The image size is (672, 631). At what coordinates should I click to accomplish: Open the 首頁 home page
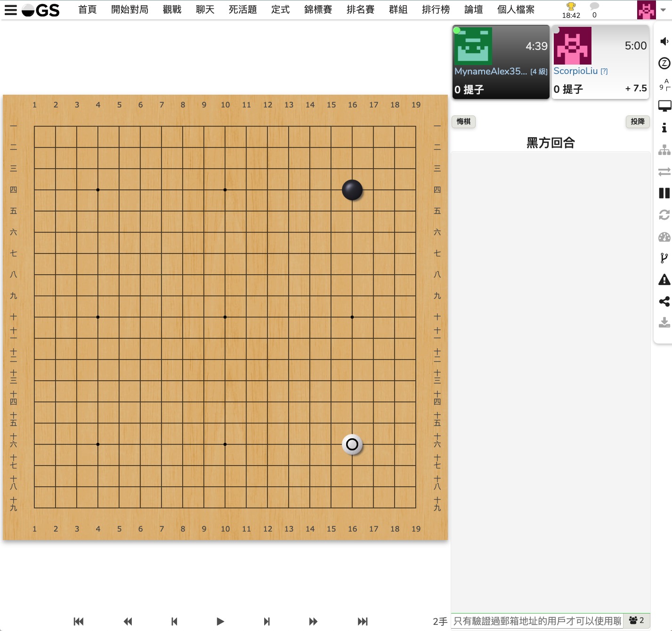point(88,9)
